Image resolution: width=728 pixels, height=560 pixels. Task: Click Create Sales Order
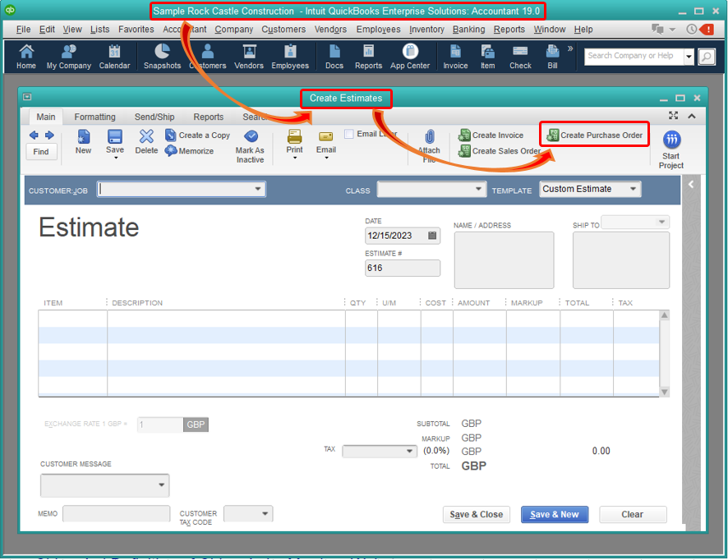tap(499, 151)
